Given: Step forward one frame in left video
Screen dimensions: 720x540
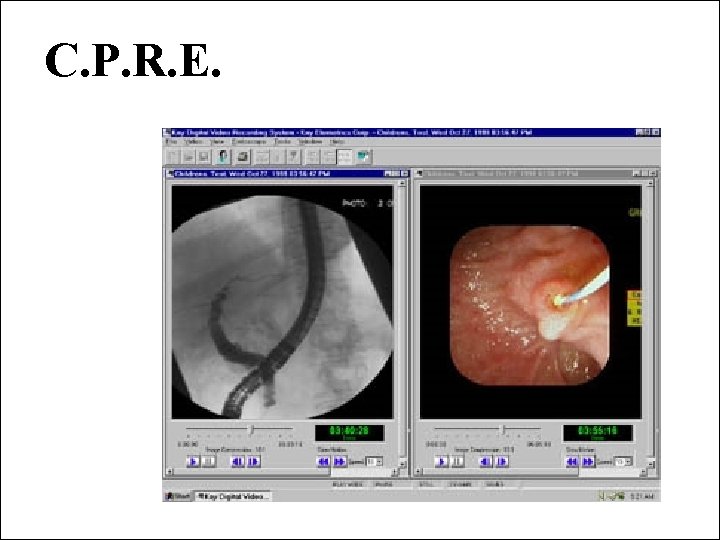Looking at the screenshot, I should click(253, 461).
